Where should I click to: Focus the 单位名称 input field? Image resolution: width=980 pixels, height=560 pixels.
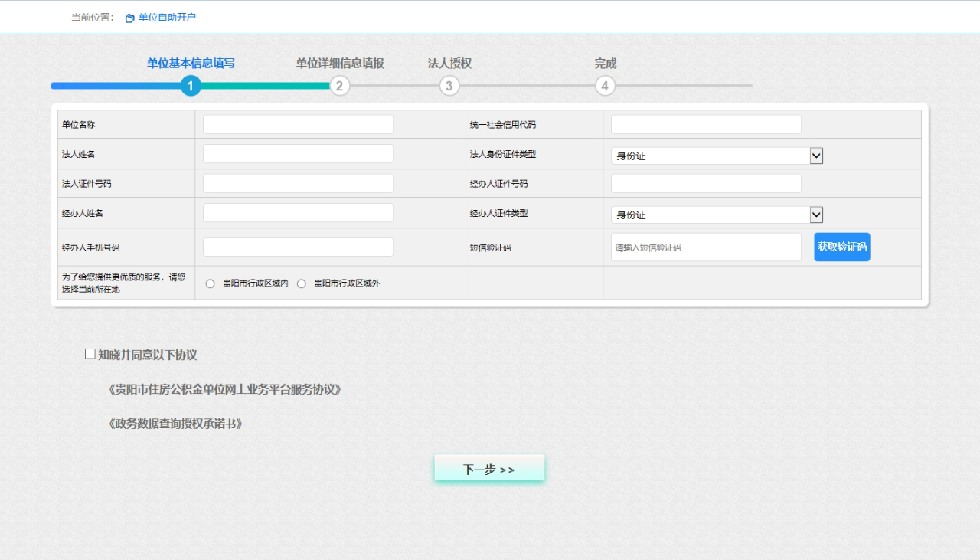click(298, 124)
